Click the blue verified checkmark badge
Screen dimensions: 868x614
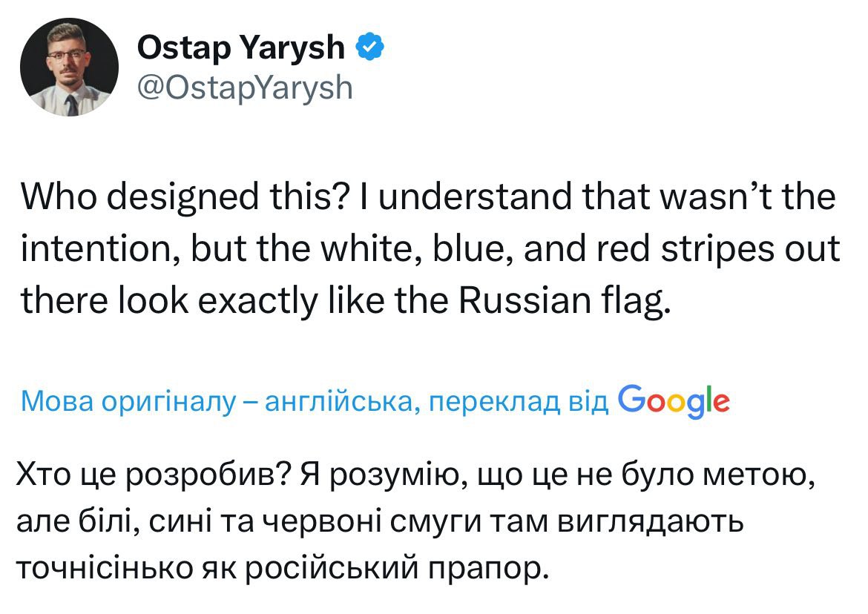(370, 49)
